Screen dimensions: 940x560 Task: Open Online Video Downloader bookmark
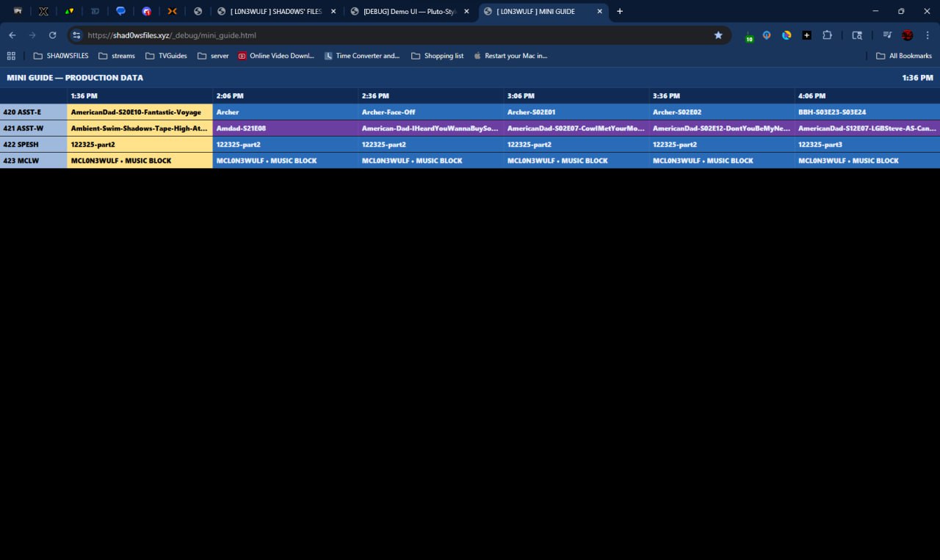point(275,56)
